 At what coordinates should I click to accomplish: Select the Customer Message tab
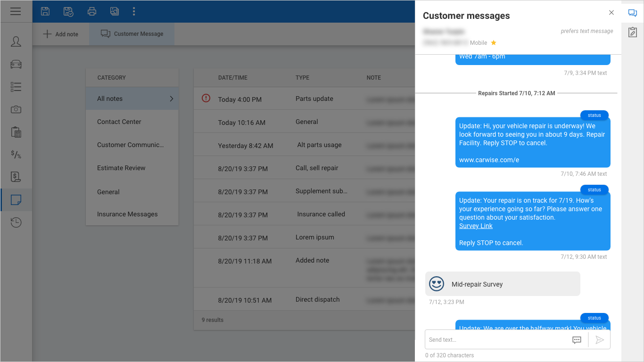coord(132,34)
